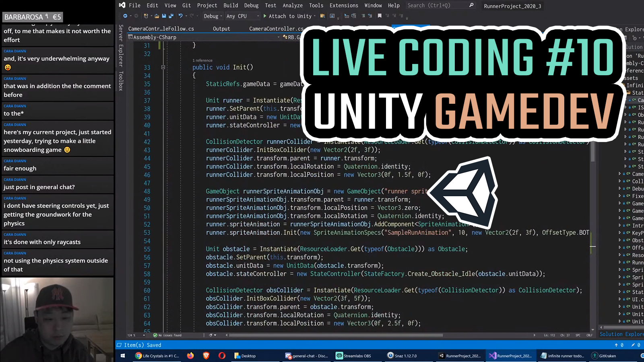Open the Toolbox side panel
This screenshot has width=644, height=362.
121,81
